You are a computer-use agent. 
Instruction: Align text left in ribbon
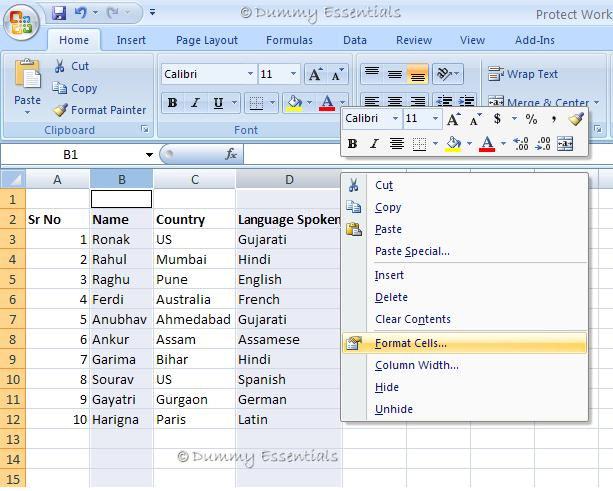371,101
